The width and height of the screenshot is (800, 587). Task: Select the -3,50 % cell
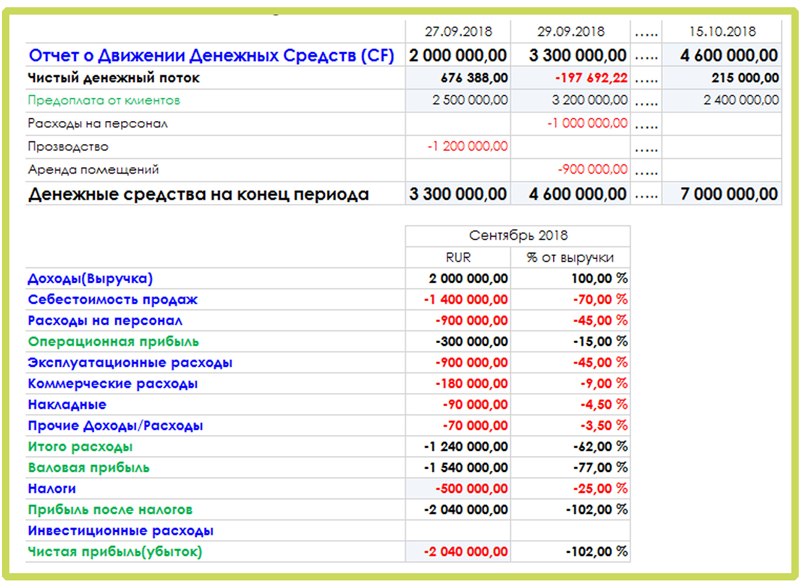point(570,425)
